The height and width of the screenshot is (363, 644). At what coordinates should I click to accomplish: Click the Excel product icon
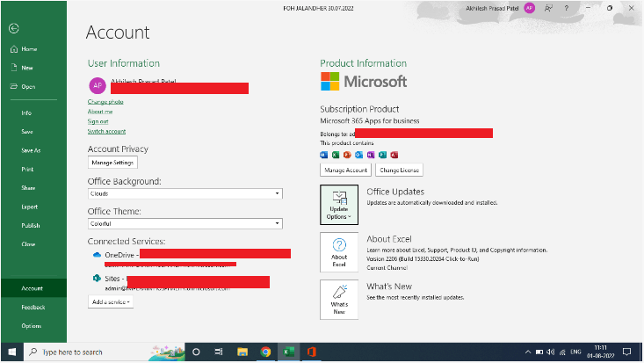pos(336,155)
